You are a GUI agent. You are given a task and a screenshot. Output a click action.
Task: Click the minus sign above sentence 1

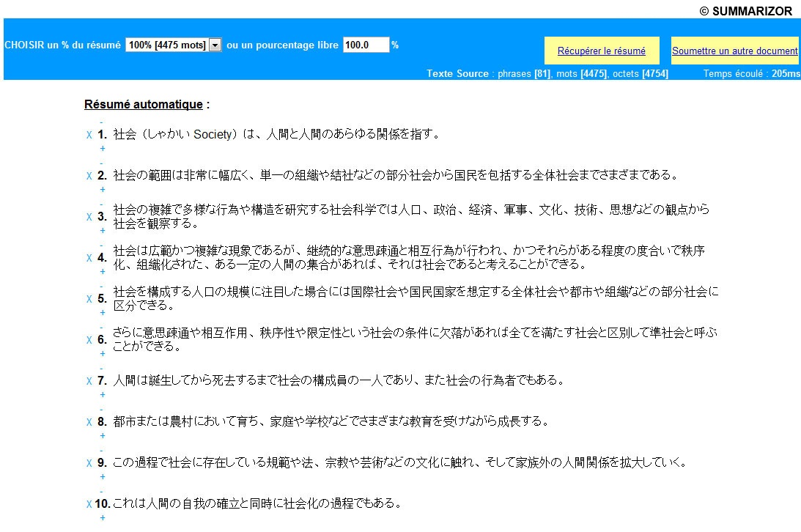pos(101,122)
